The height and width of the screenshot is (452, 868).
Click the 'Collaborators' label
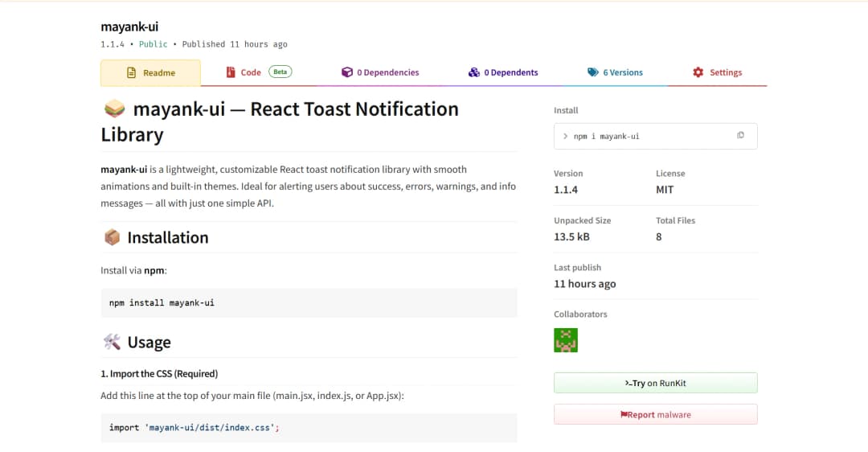[581, 314]
